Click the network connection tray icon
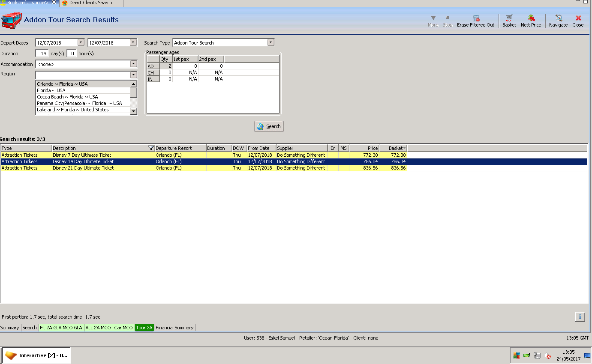This screenshot has height=364, width=592. point(537,355)
